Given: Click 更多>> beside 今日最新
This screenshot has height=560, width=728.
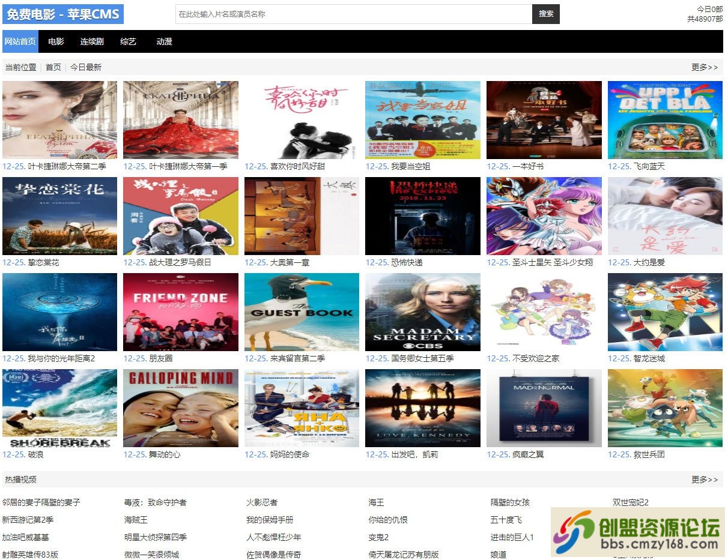Looking at the screenshot, I should [x=705, y=67].
